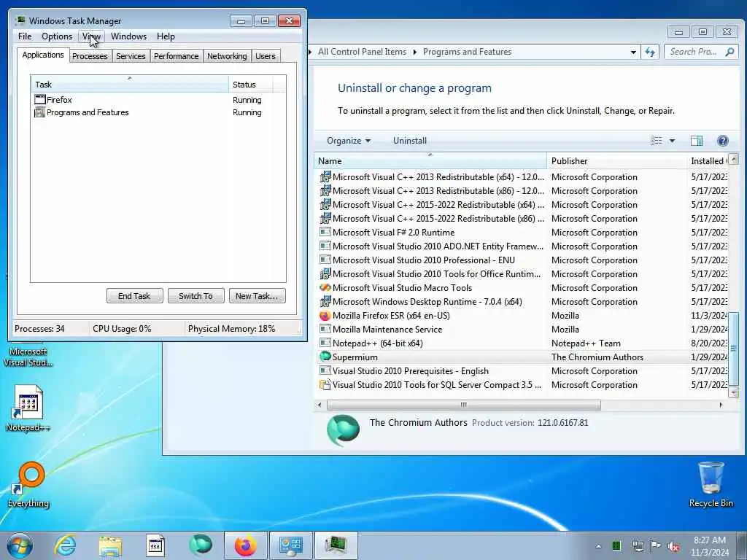Viewport: 747px width, 560px height.
Task: Switch to Services tab
Action: pyautogui.click(x=131, y=56)
